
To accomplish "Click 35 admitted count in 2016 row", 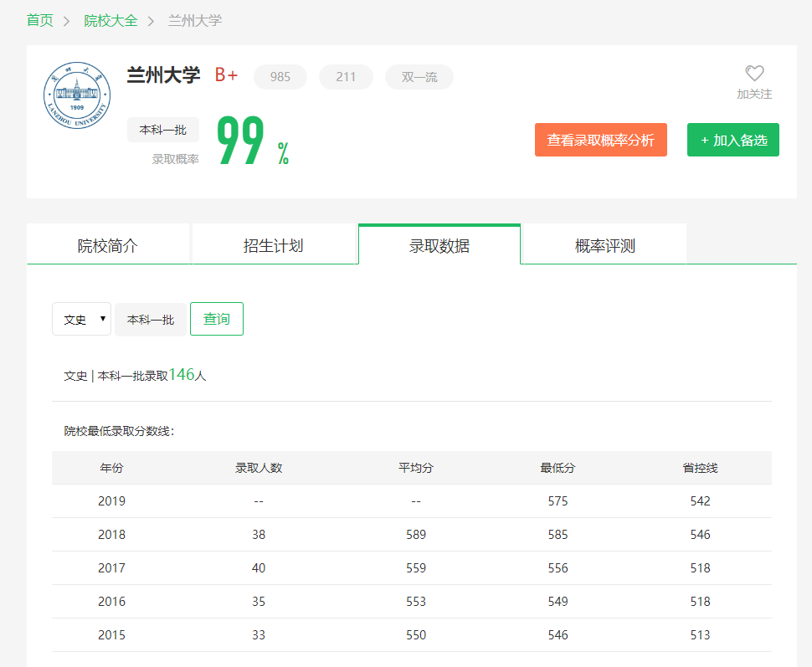I will tap(259, 602).
